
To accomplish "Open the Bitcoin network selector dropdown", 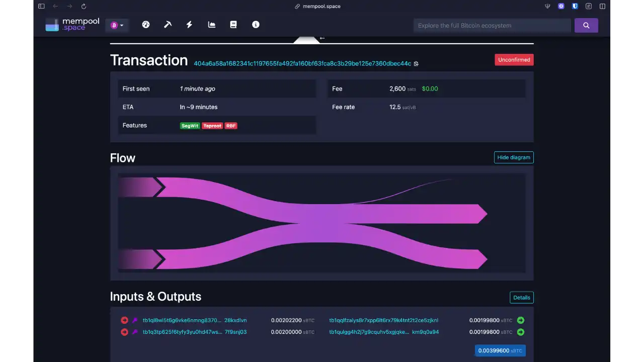I will [x=117, y=24].
